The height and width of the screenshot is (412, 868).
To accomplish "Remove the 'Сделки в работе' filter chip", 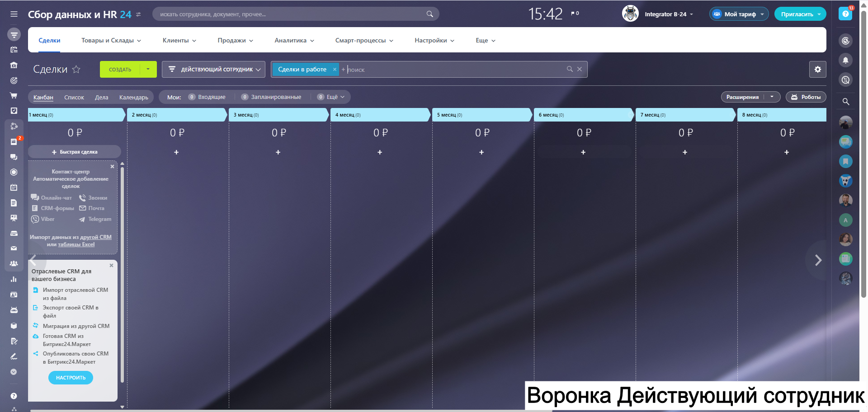I will (x=335, y=69).
